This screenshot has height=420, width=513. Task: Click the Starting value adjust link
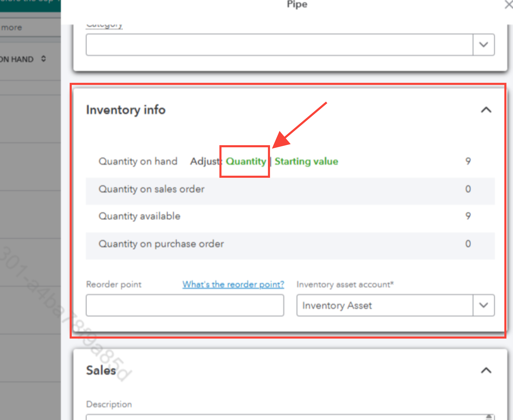(x=306, y=161)
